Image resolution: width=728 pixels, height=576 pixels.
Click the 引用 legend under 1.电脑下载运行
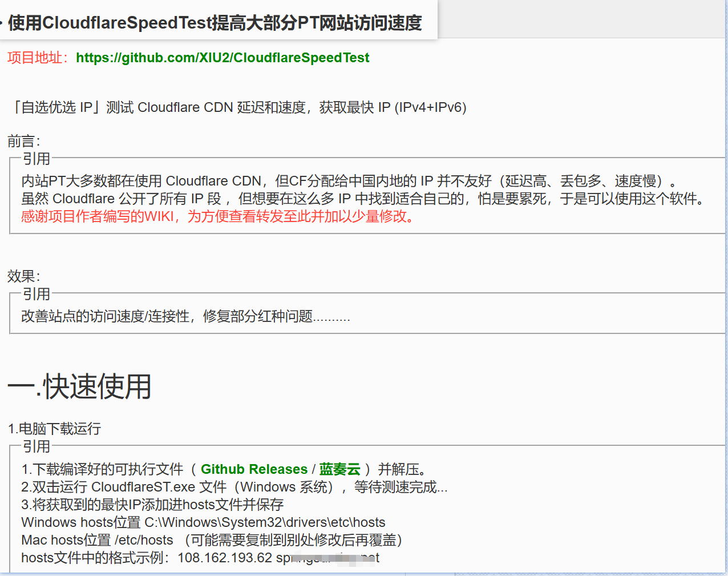click(37, 446)
